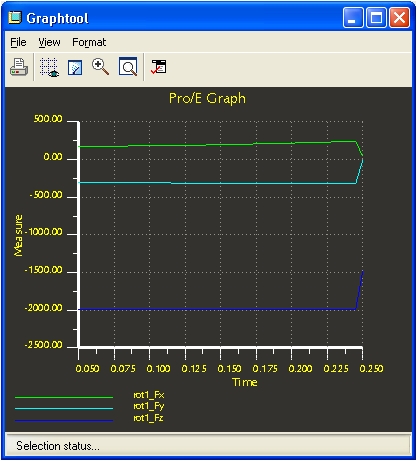Viewport: 417px width, 461px height.
Task: Toggle the grid lines toolbar icon
Action: coord(49,67)
